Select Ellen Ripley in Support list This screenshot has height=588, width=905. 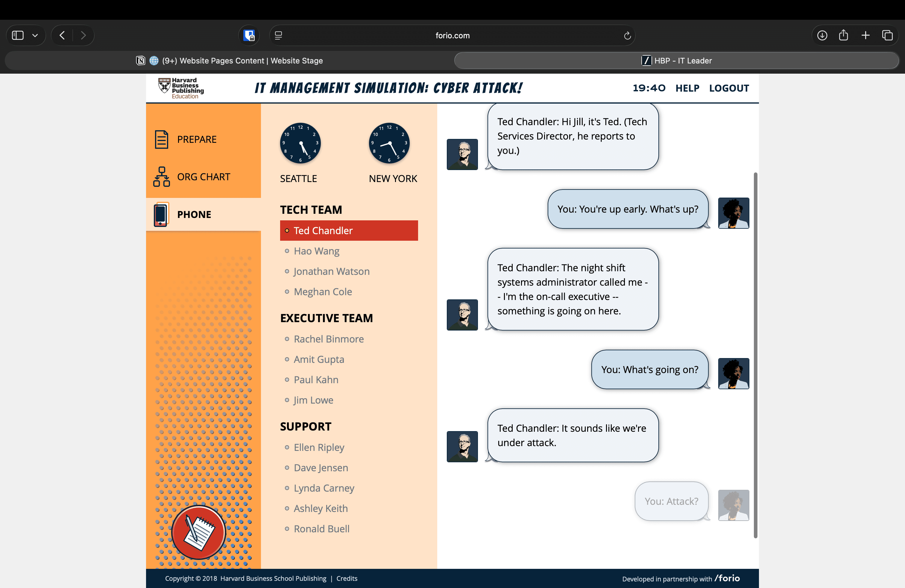click(x=319, y=447)
